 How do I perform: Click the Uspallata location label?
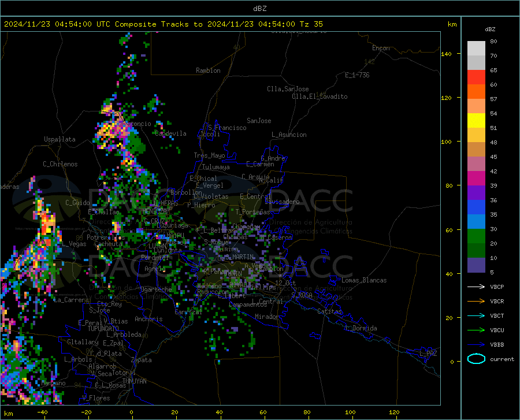60,139
